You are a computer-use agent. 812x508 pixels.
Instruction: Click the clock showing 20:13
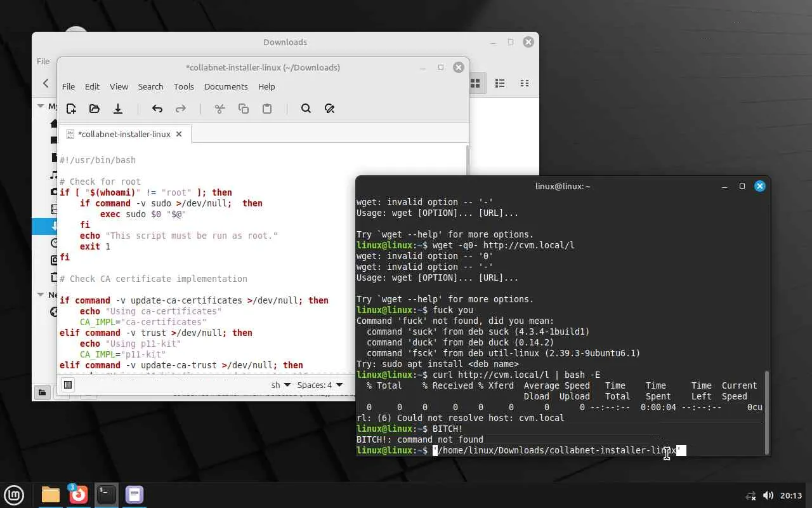791,495
